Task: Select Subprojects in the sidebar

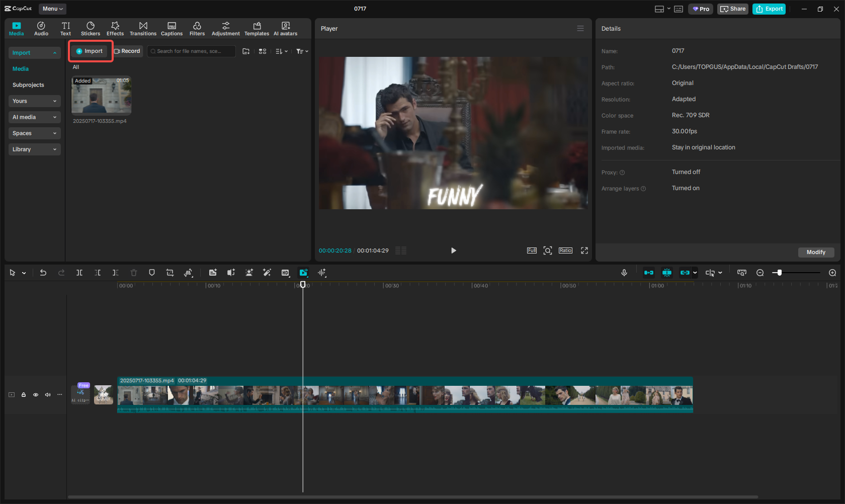Action: (28, 85)
